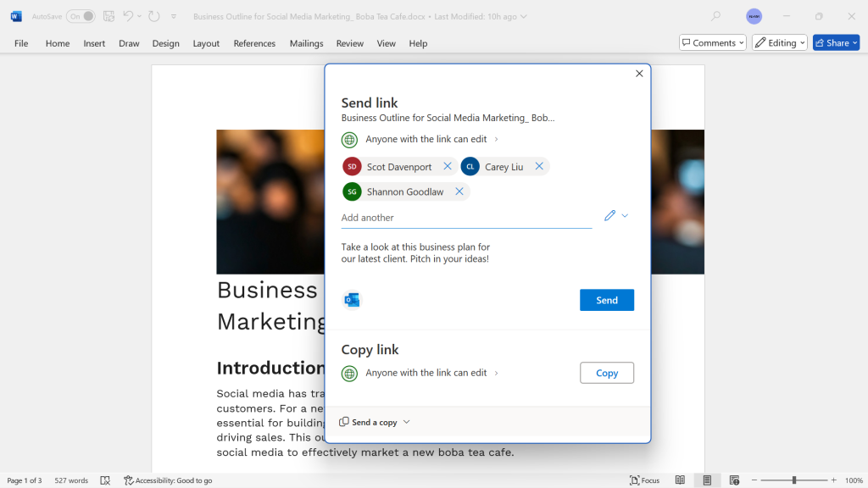868x488 pixels.
Task: Redo the last action
Action: (154, 17)
